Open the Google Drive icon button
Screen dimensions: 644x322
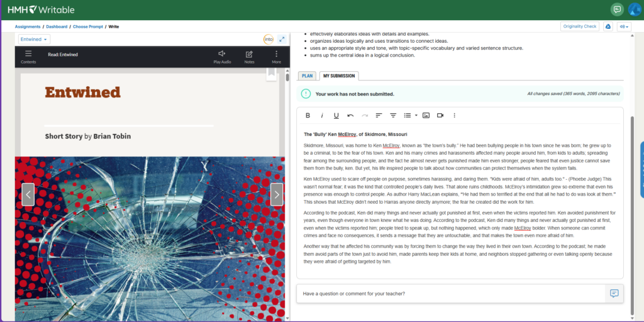[608, 26]
